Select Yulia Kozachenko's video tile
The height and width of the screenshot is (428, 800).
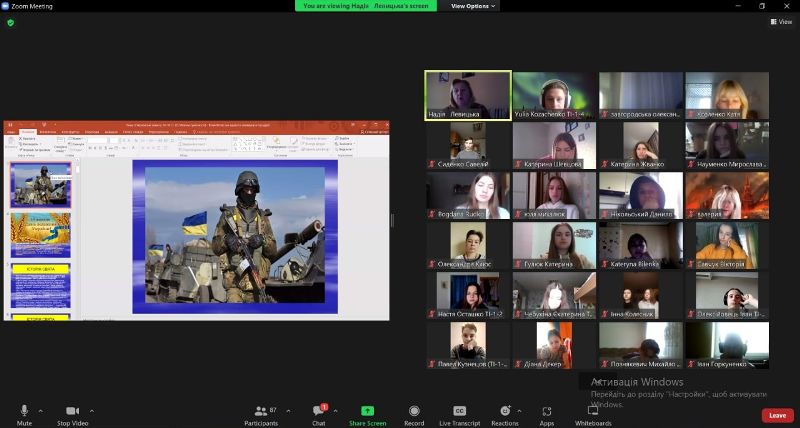(x=554, y=95)
